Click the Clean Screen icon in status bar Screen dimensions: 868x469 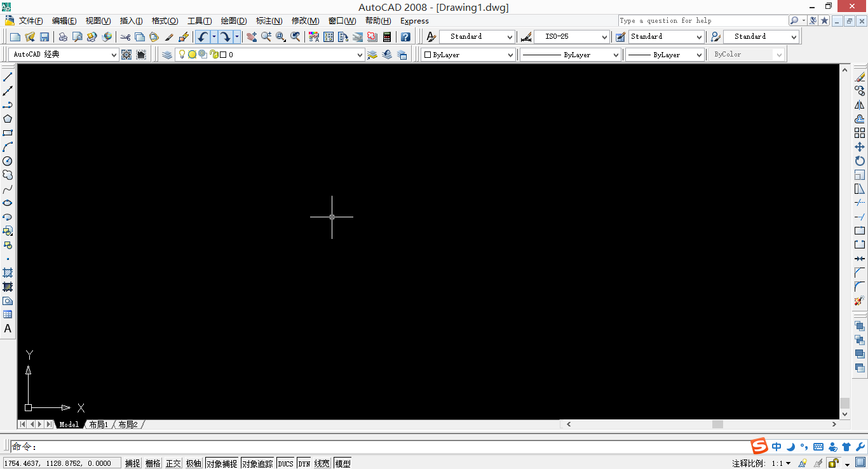860,462
